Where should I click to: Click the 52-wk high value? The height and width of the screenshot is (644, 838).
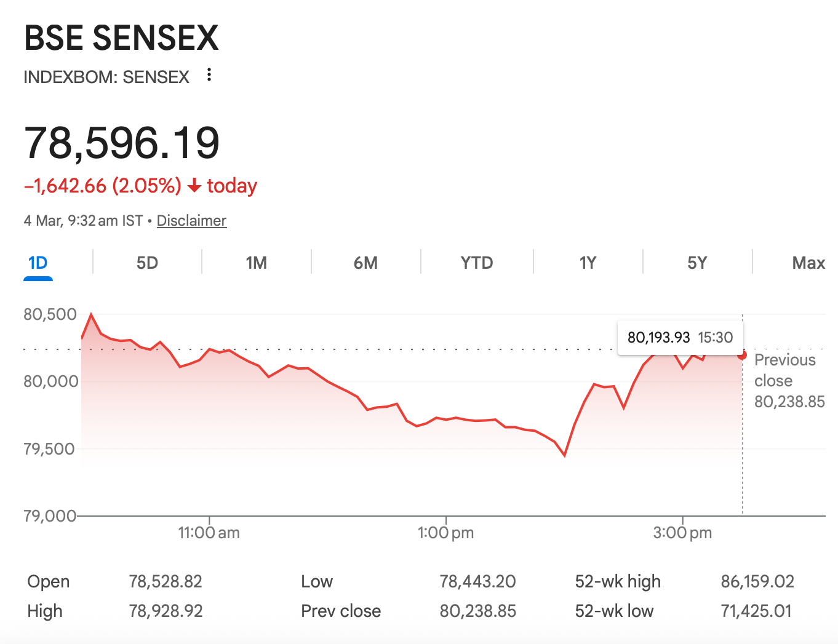[757, 581]
